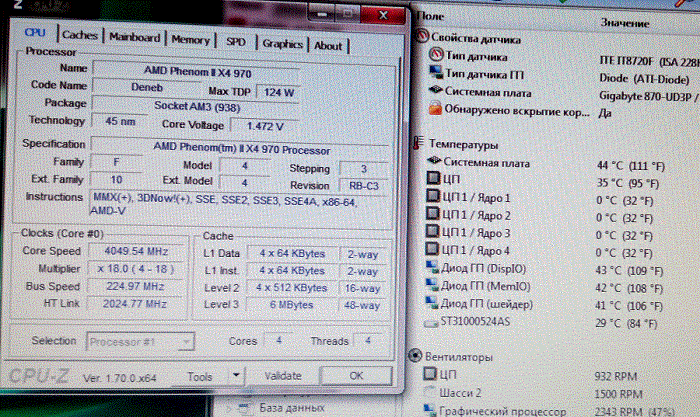Click the motherboard icon in temperatures list
This screenshot has height=417, width=700.
[434, 161]
